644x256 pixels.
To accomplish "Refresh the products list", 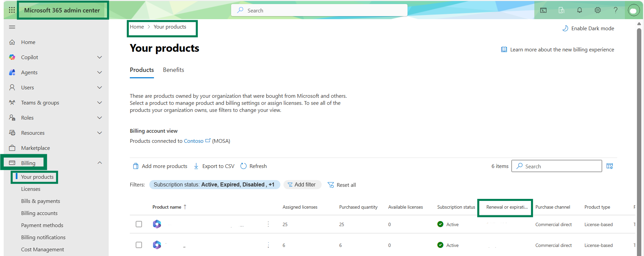I will coord(254,166).
